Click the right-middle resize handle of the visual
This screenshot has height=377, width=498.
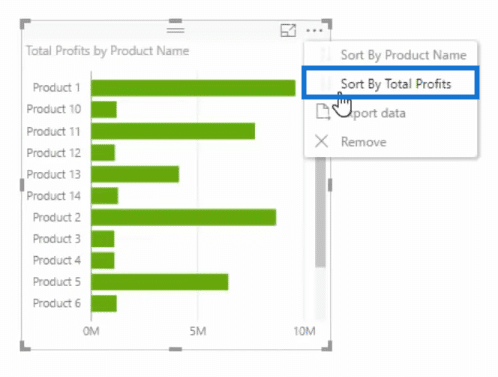coord(330,185)
